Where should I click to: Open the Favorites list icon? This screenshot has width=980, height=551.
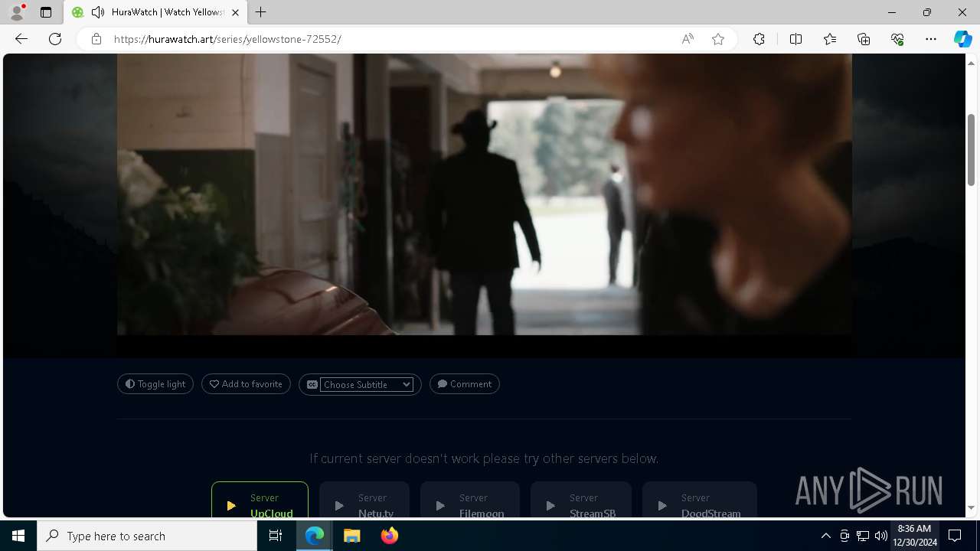[x=830, y=39]
